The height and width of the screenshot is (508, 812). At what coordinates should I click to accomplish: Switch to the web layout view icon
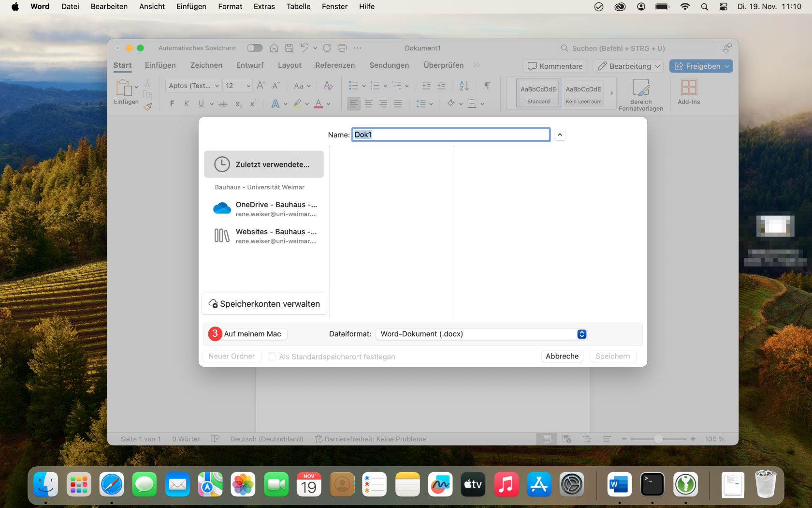click(x=567, y=439)
